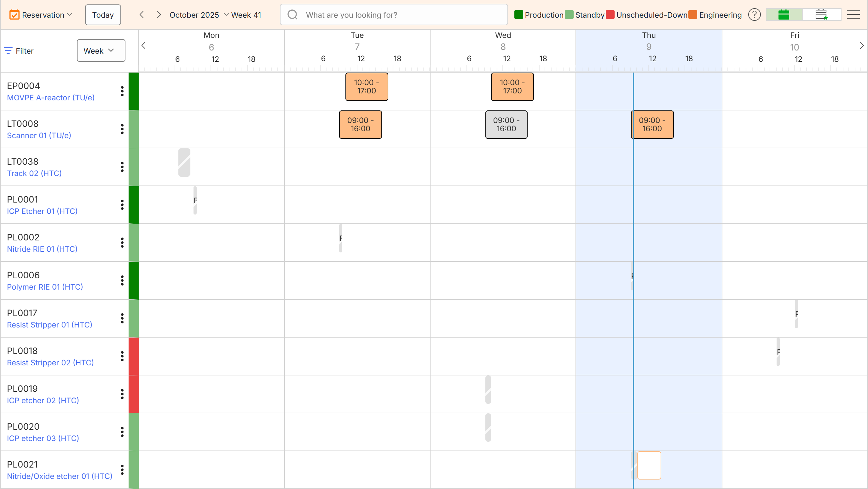Open PL0018 three-dot options menu
The image size is (868, 489).
(122, 356)
